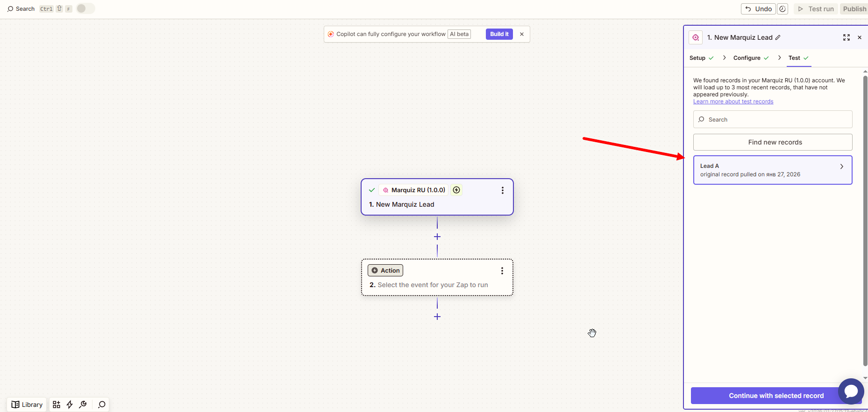Open the chat support bubble
The image size is (868, 412).
click(x=851, y=391)
